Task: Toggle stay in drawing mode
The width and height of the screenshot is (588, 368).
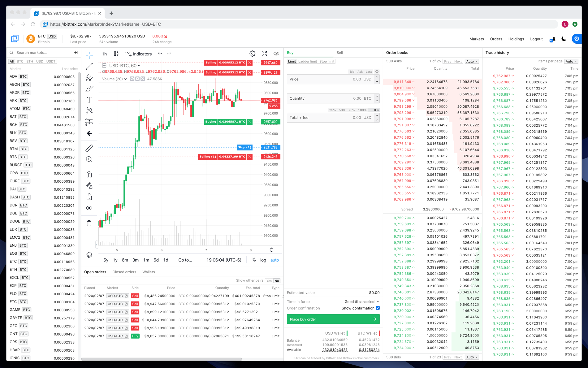Action: click(89, 186)
